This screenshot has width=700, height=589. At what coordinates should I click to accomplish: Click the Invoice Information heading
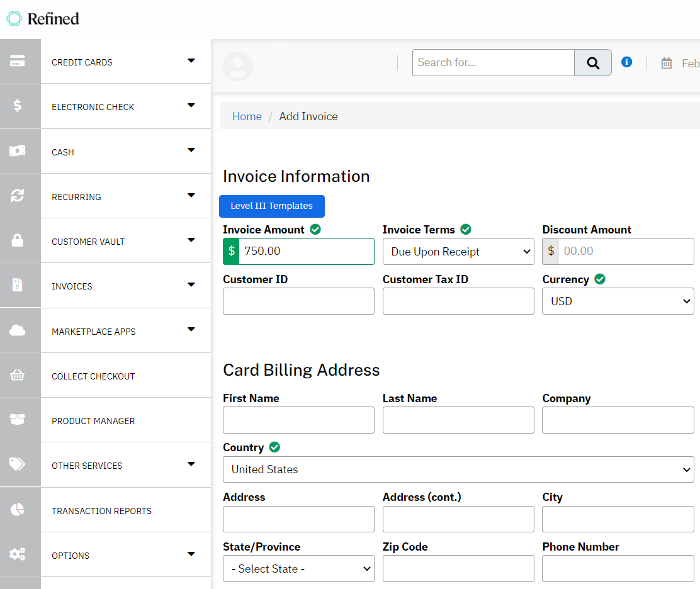(x=296, y=176)
